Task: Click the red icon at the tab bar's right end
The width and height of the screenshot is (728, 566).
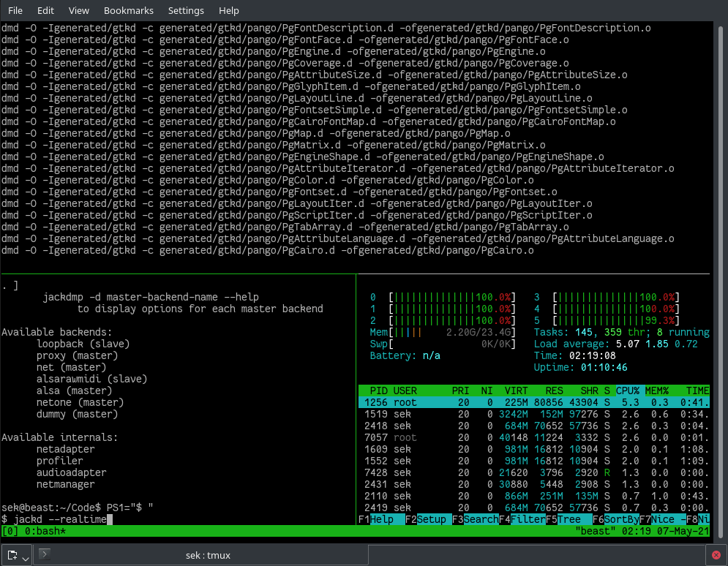Action: click(716, 554)
